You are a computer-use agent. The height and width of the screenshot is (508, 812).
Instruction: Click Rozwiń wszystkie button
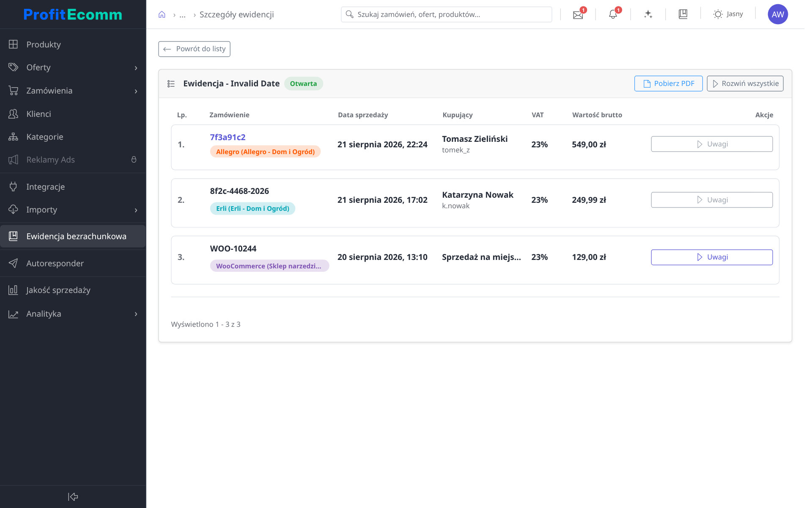[x=745, y=83]
